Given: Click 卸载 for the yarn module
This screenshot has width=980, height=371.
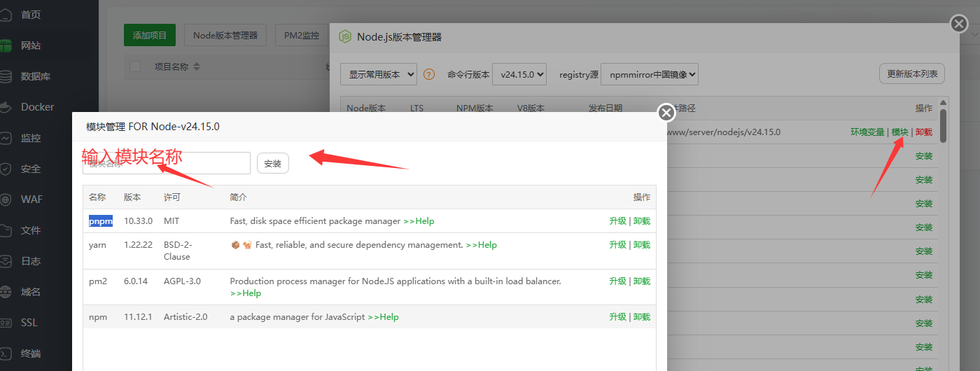Looking at the screenshot, I should coord(642,245).
